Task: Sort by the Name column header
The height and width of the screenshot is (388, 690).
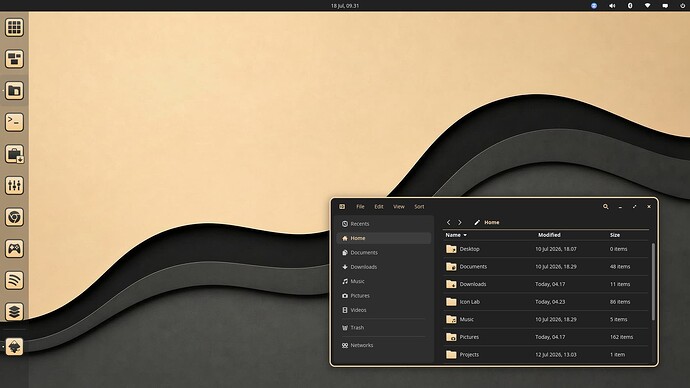Action: tap(456, 235)
